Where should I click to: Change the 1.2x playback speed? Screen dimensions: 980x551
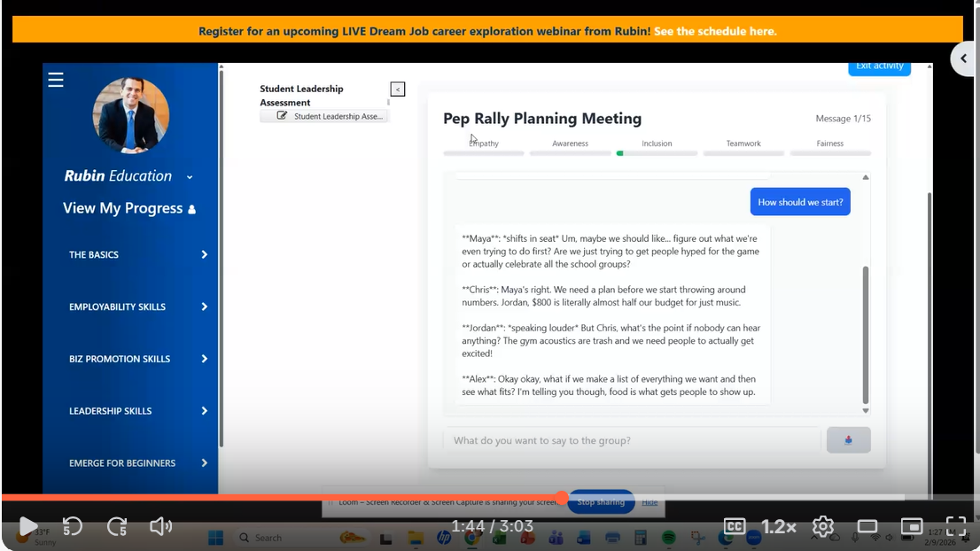779,526
